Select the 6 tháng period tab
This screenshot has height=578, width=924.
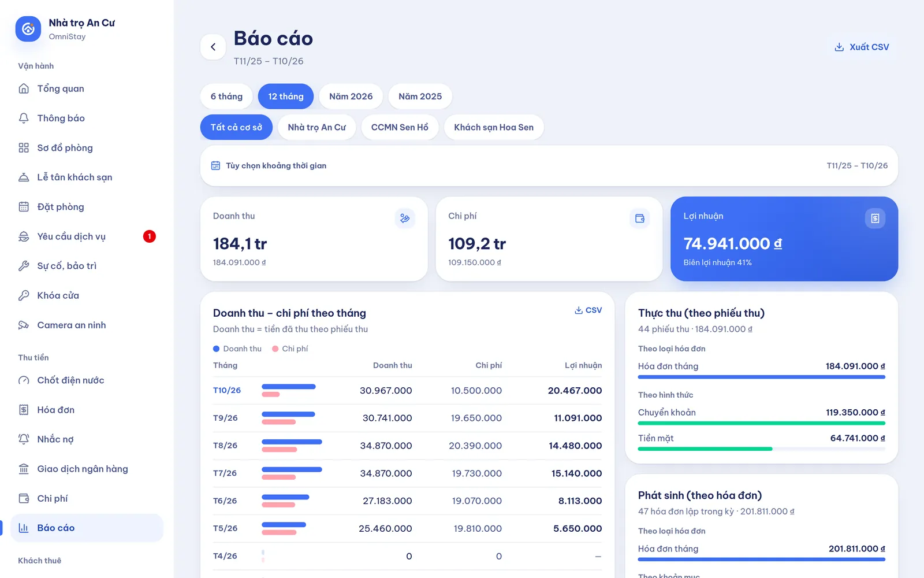[226, 97]
